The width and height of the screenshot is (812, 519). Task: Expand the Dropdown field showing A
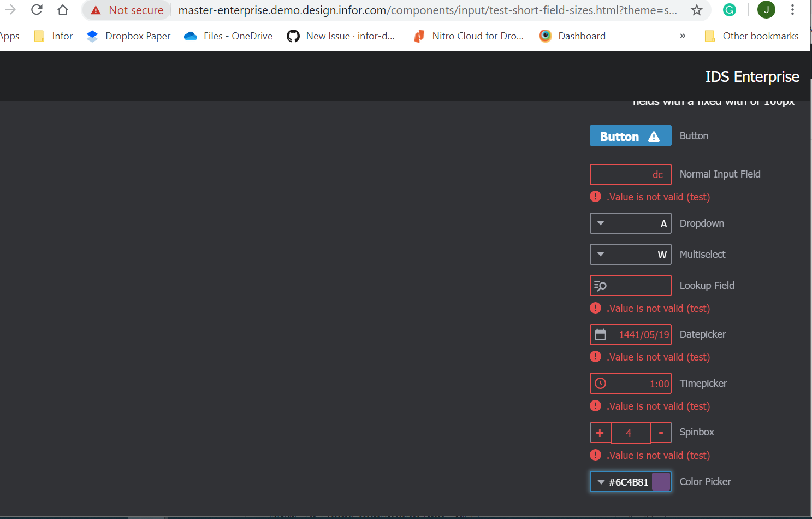point(631,223)
